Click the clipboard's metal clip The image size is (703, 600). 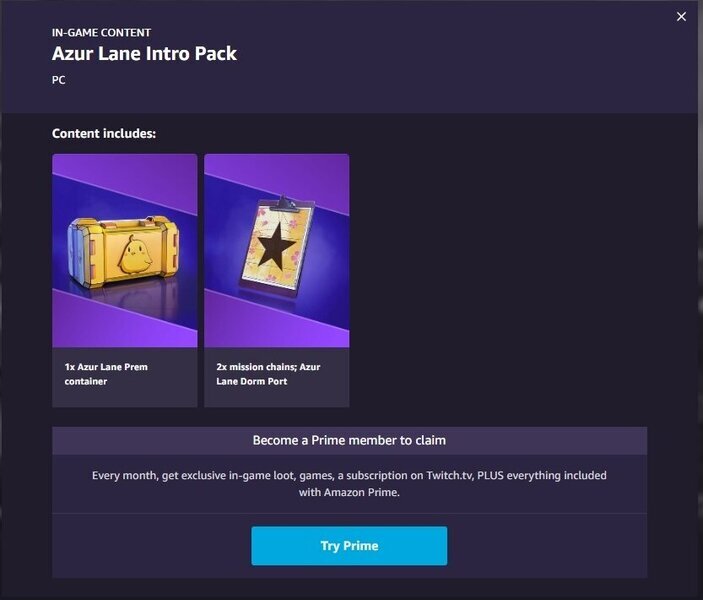(x=285, y=204)
